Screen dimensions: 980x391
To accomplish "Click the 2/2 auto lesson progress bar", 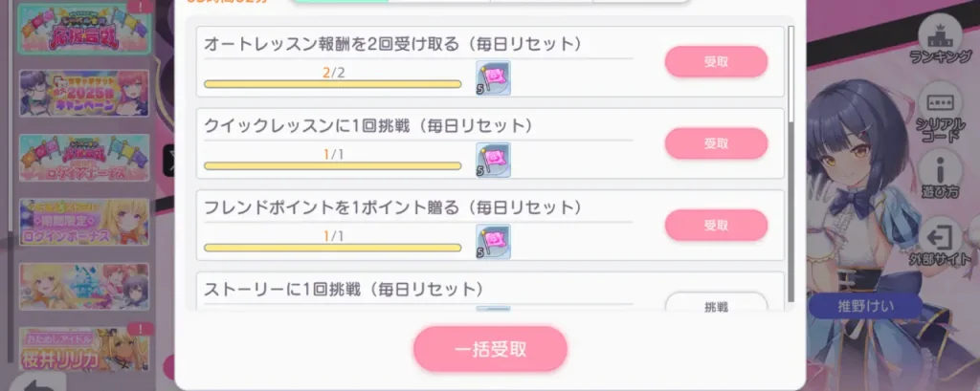I will pyautogui.click(x=333, y=84).
